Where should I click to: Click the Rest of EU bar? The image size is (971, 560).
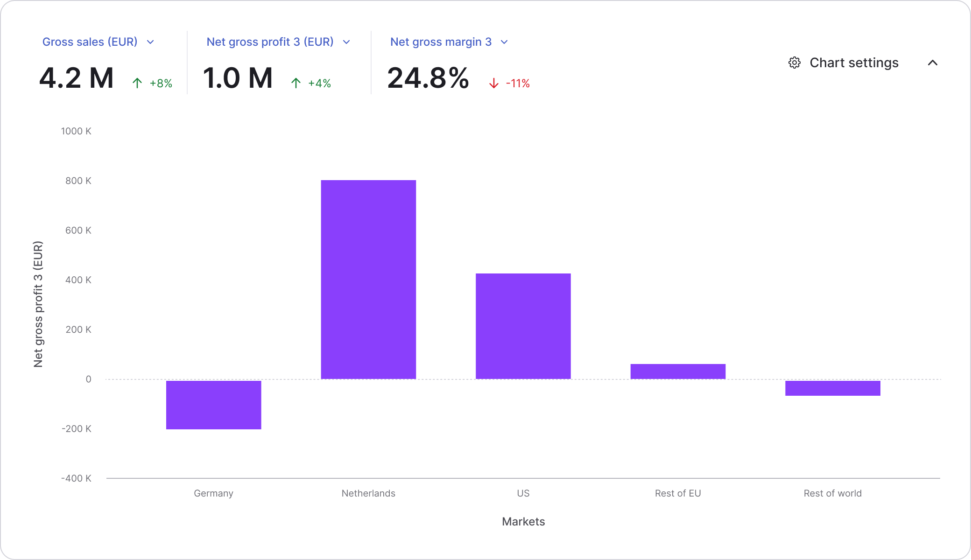pos(678,371)
